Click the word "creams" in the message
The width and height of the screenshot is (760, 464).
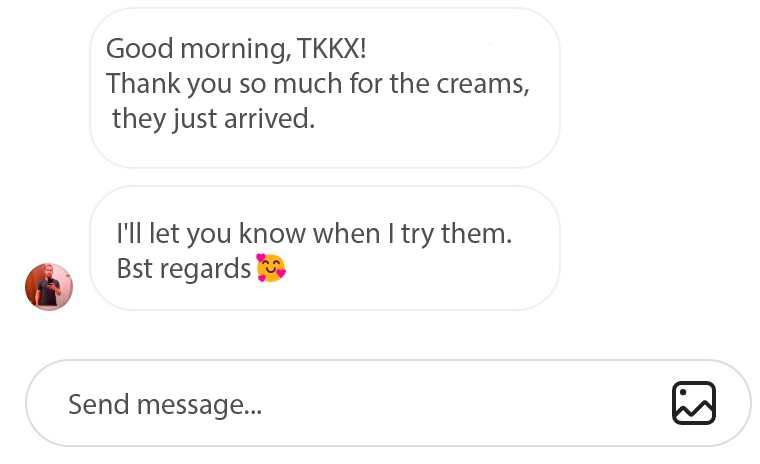(481, 83)
